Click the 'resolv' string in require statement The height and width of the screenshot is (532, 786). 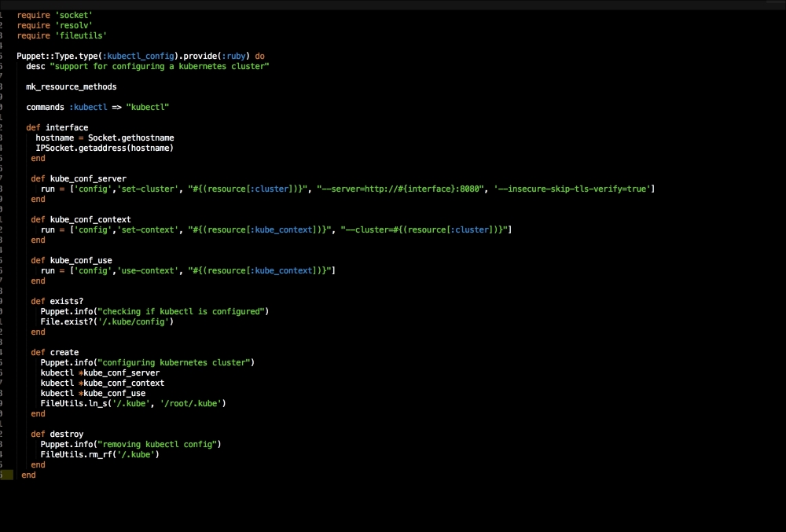pos(73,25)
